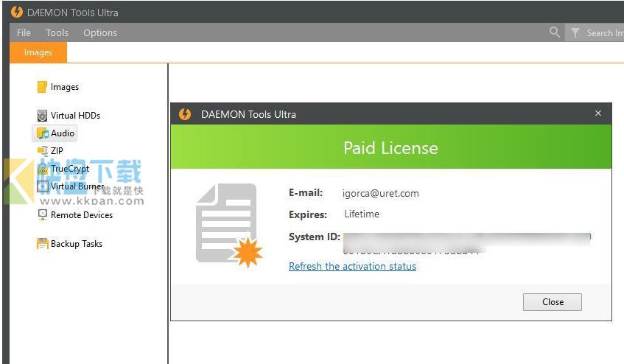624x364 pixels.
Task: Click the Audio music folder icon
Action: [43, 133]
